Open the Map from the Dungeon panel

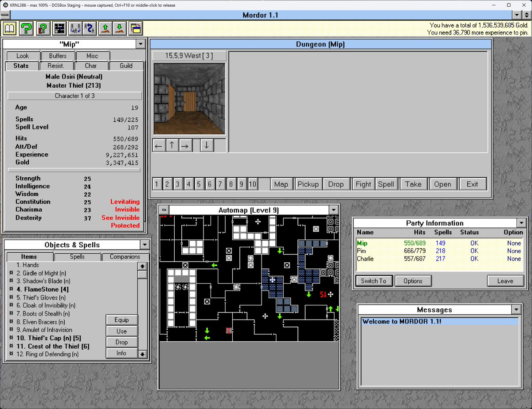click(x=281, y=184)
